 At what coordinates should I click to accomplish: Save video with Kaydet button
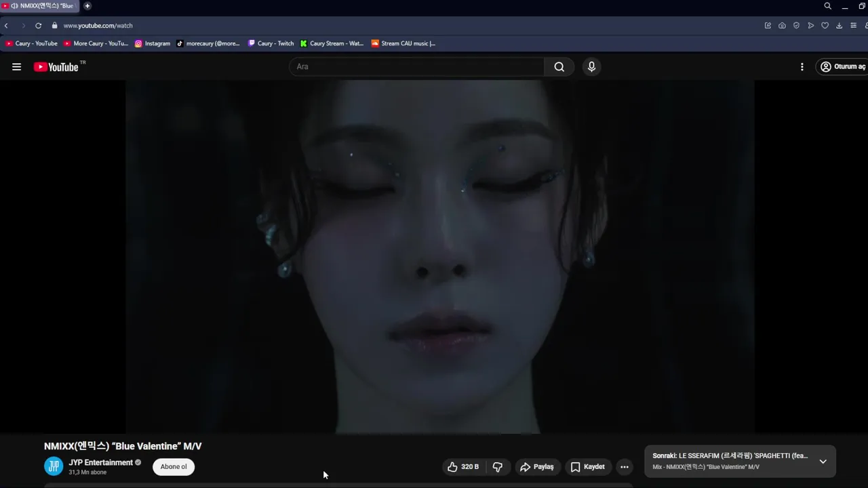click(x=588, y=467)
